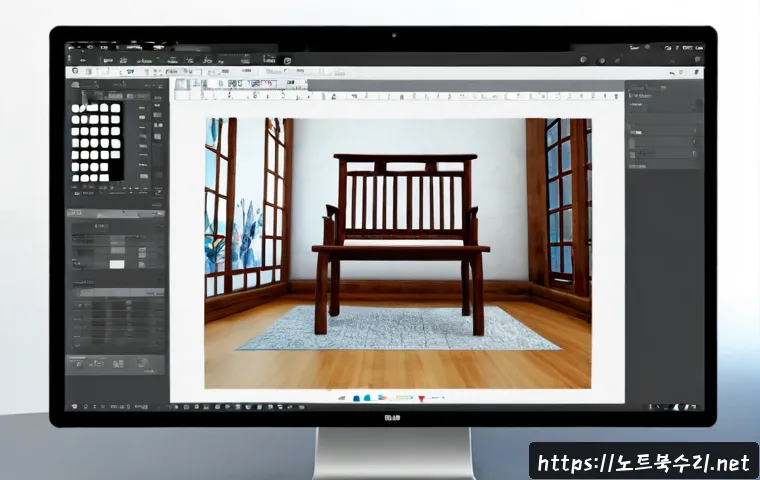Image resolution: width=760 pixels, height=480 pixels.
Task: Pick the first white swatch in the swatch grid's top row
Action: [x=77, y=108]
